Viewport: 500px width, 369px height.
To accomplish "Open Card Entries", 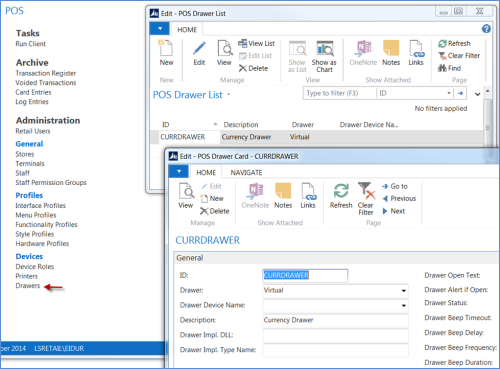I will coord(33,92).
